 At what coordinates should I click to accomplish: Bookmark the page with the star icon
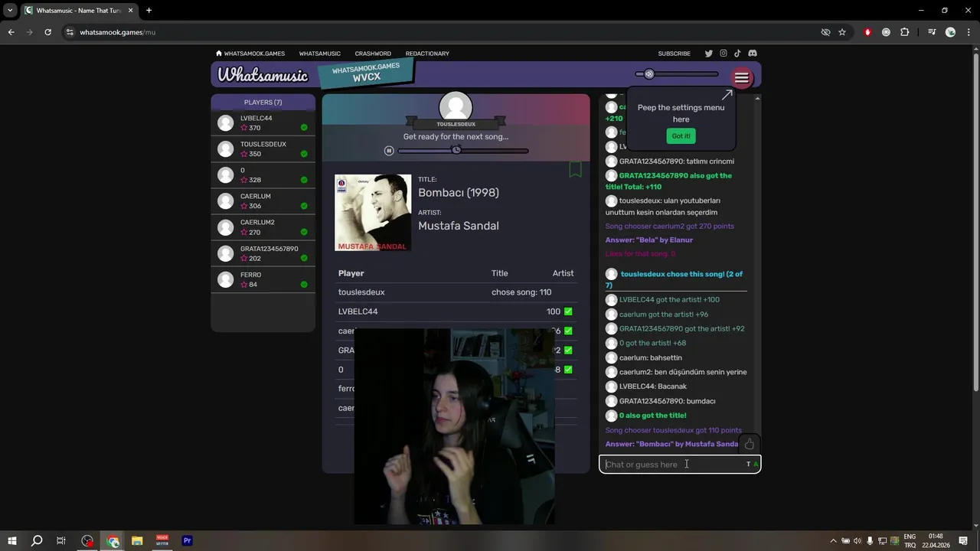842,32
